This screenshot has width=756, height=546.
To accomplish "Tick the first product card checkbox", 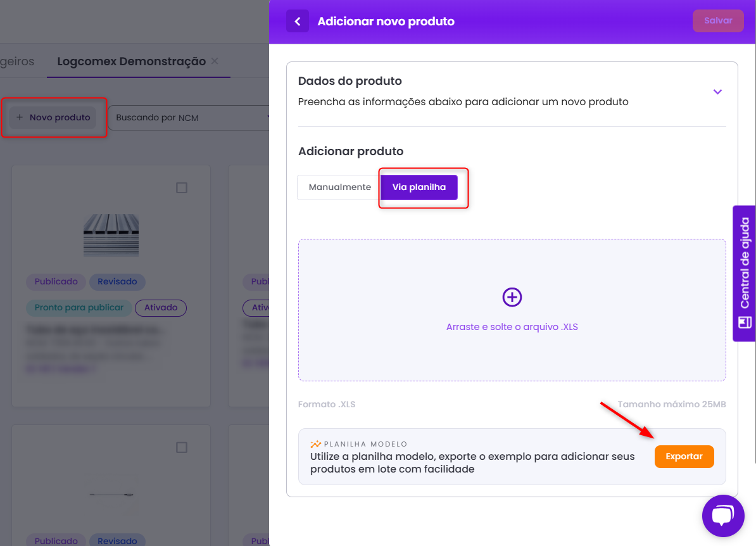I will point(182,188).
